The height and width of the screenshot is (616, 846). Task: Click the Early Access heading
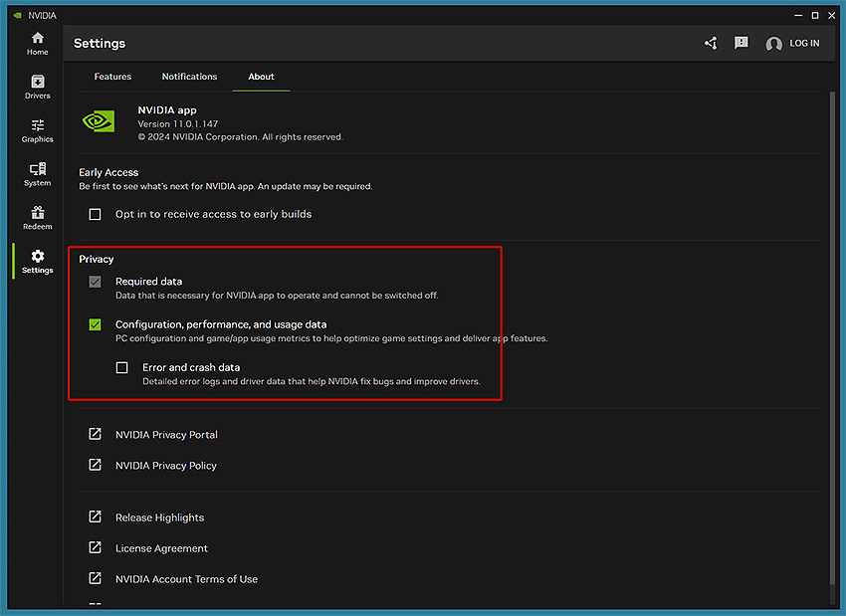pyautogui.click(x=108, y=172)
